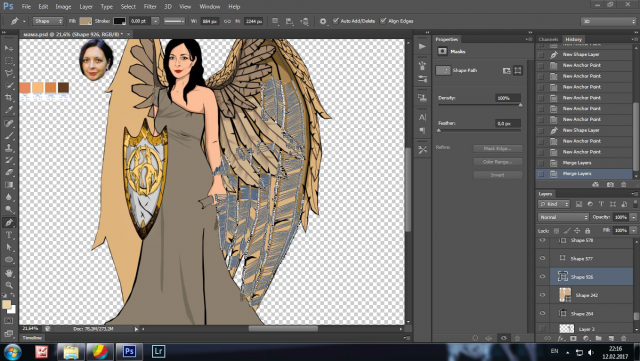This screenshot has width=640, height=361.
Task: Filter layers by type T icon
Action: coord(601,204)
